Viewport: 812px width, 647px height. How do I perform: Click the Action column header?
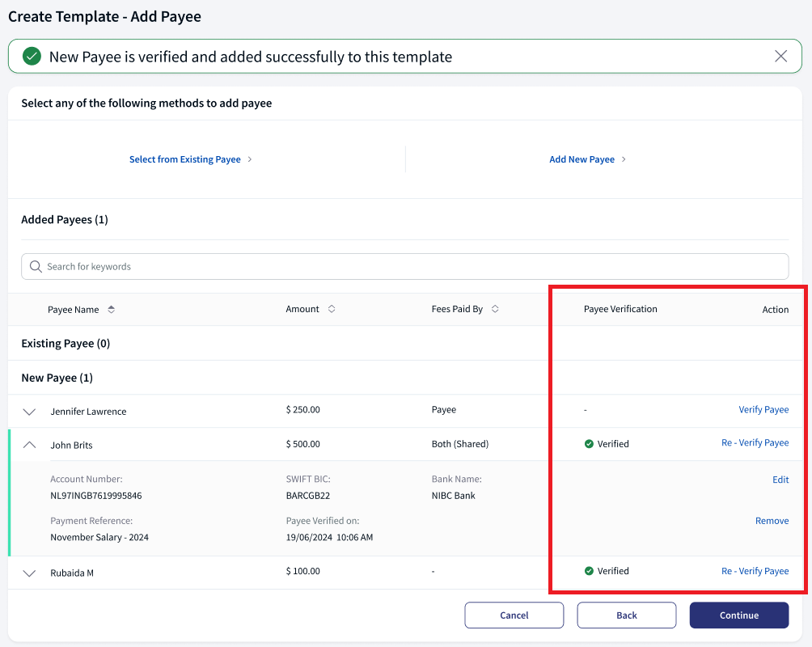click(776, 309)
